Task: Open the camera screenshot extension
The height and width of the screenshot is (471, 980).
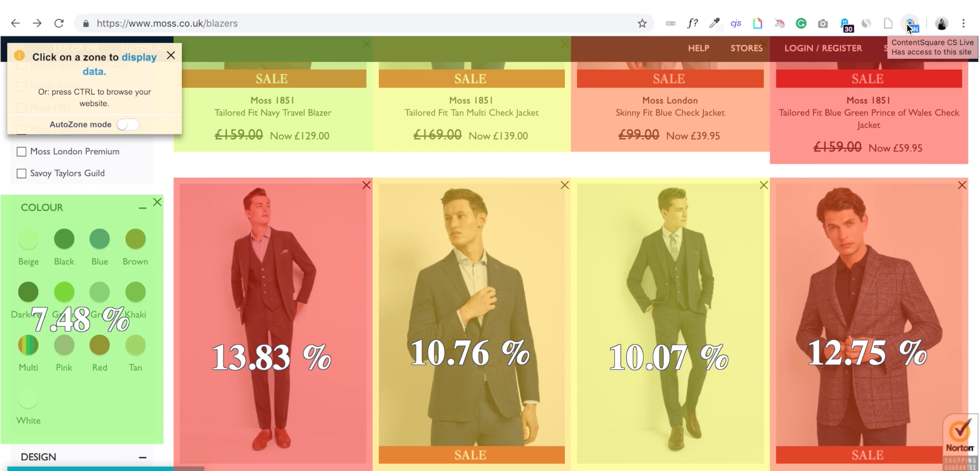Action: coord(823,24)
